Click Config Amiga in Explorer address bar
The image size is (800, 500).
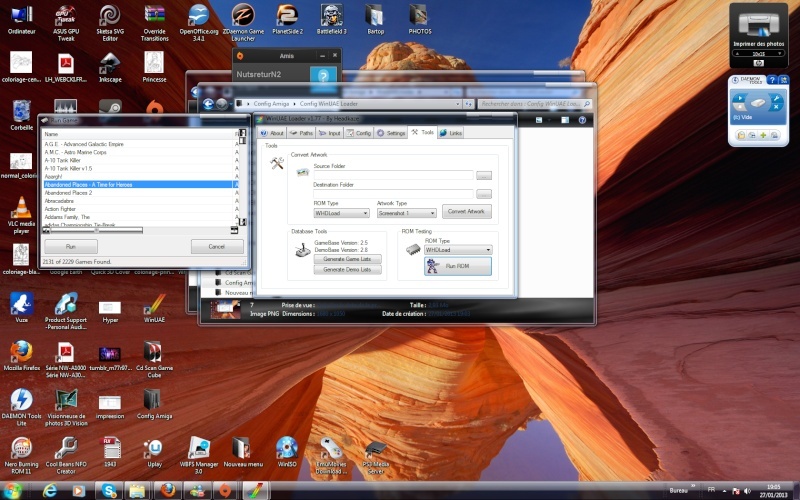[x=271, y=104]
